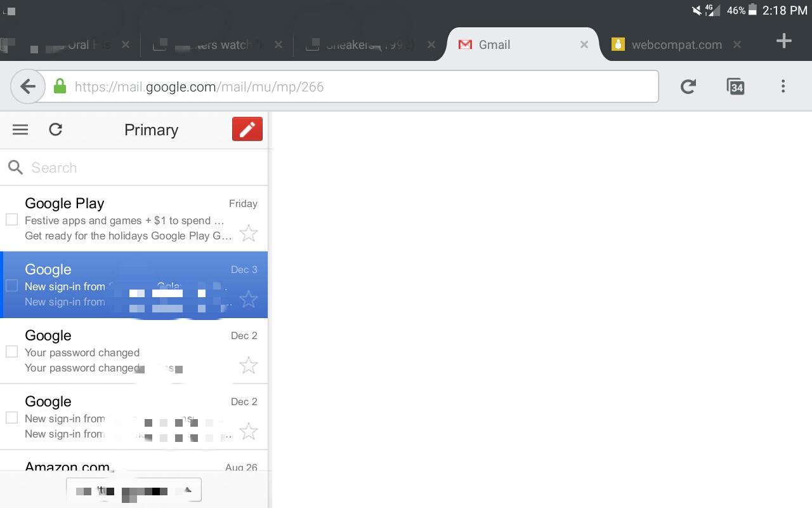Reload the page in browser toolbar

(x=688, y=86)
